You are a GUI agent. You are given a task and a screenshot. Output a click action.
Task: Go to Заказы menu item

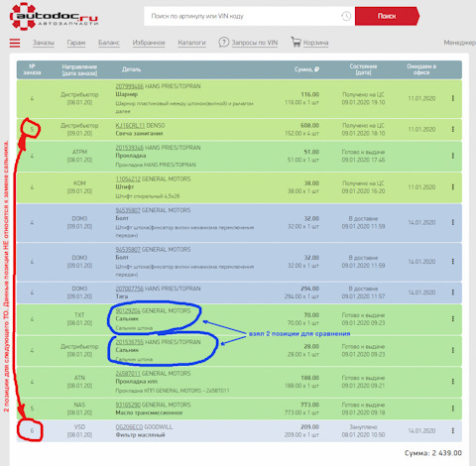pyautogui.click(x=44, y=43)
